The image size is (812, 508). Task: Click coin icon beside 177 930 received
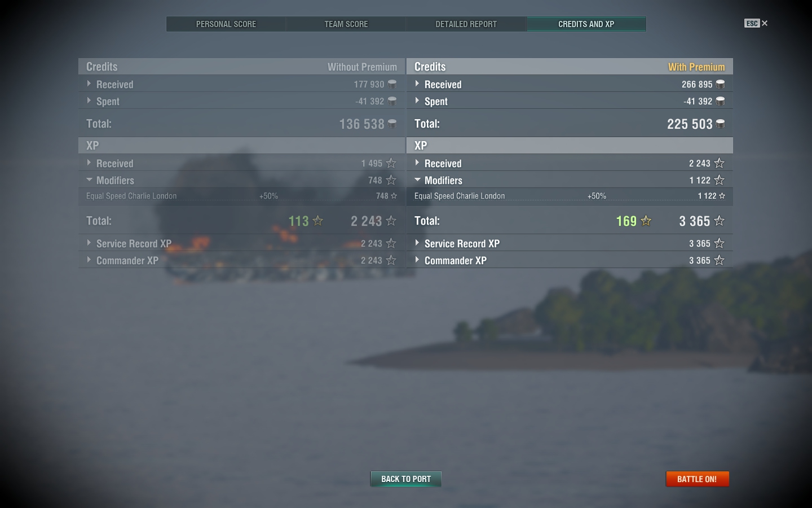[392, 84]
